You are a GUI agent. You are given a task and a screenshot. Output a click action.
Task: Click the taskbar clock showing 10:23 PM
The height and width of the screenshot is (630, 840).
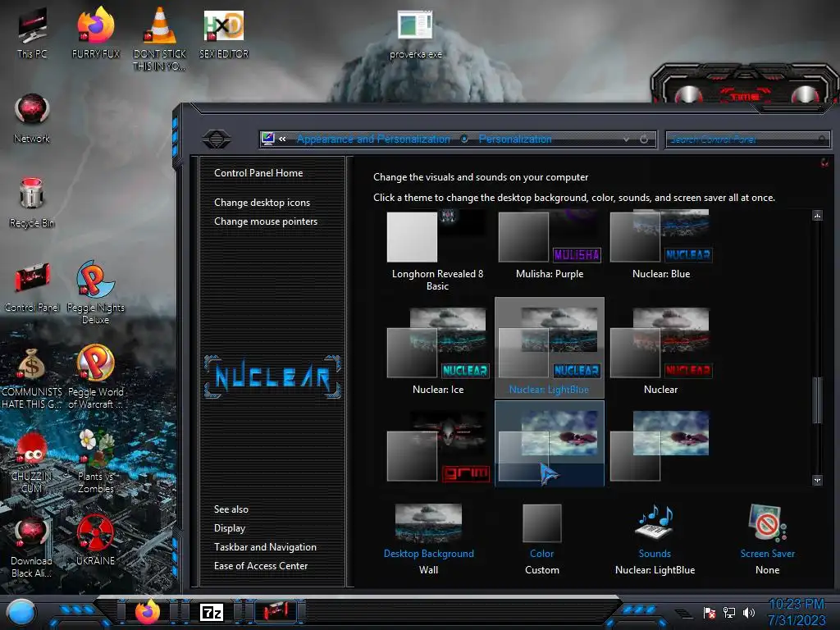coord(796,612)
